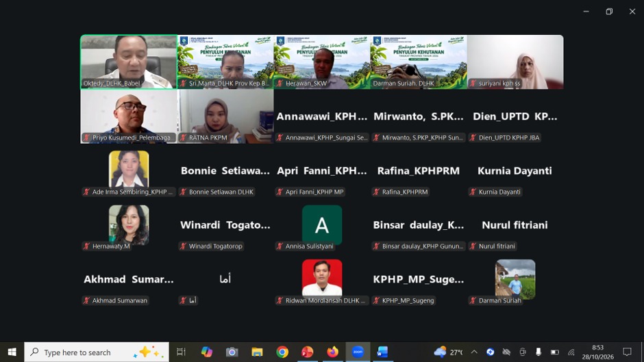Open the PowerPoint-style red taskbar app
Viewport: 644px width, 362px height.
(x=307, y=352)
